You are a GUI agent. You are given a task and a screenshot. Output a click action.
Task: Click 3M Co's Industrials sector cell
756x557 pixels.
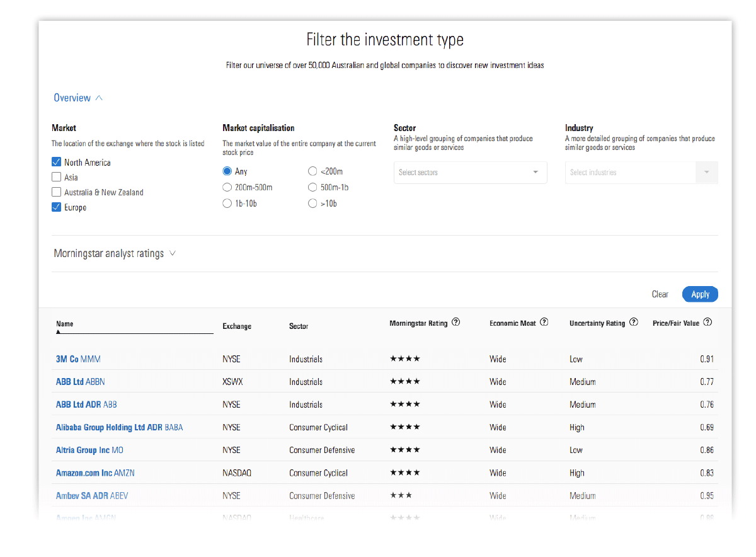coord(306,359)
